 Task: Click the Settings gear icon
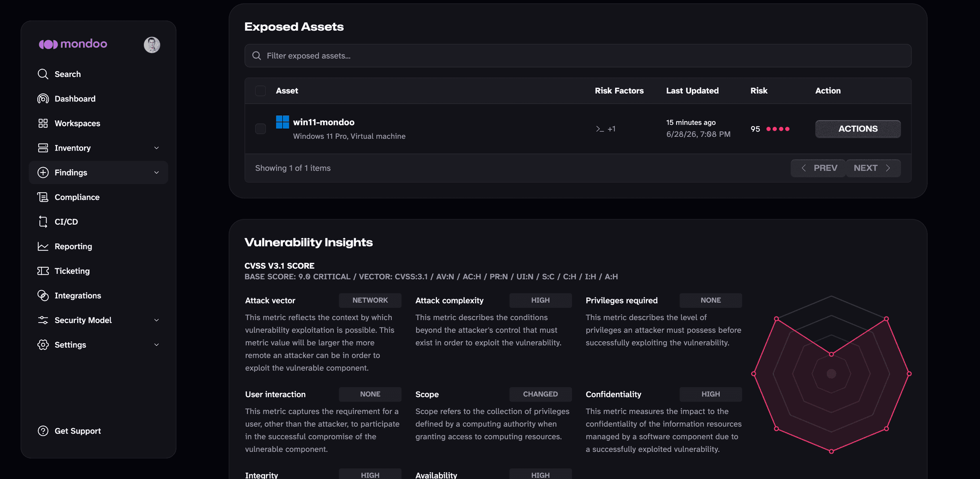43,345
